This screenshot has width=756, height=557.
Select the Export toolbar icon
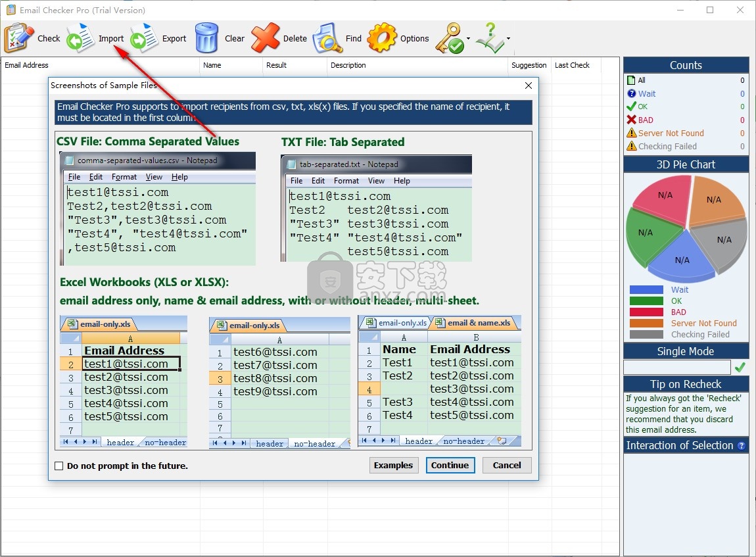144,37
